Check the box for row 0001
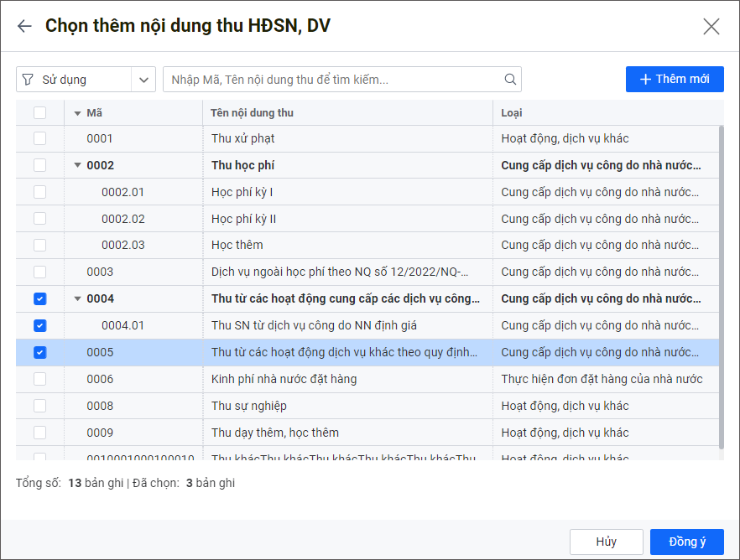Screen dimensions: 740x560 tap(40, 138)
